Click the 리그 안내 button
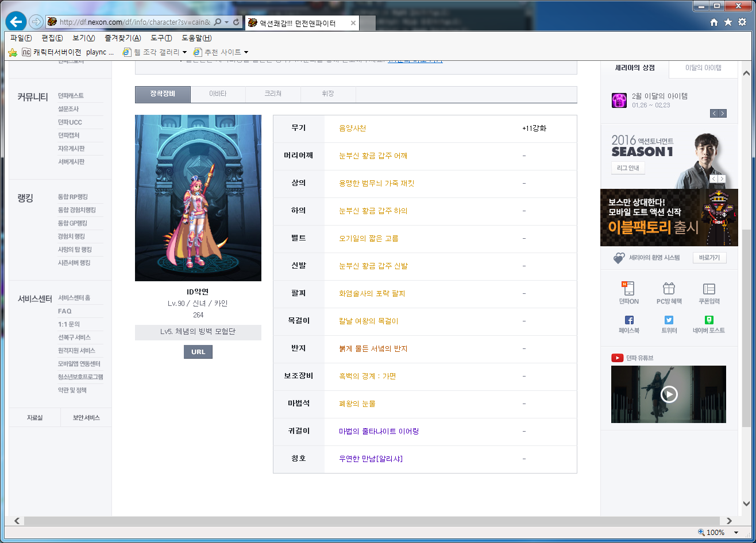Viewport: 756px width, 543px height. (x=628, y=168)
